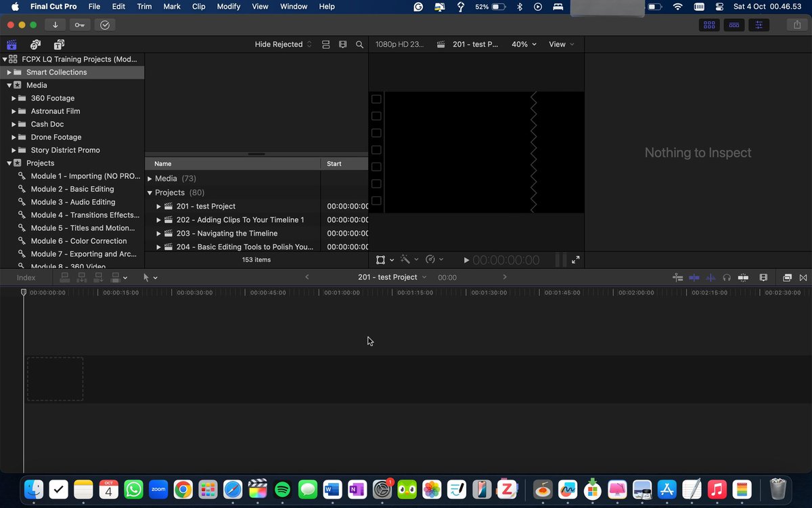Click 00:01:00:00 on the timeline ruler
Screen dimensions: 812x508
[x=342, y=293]
